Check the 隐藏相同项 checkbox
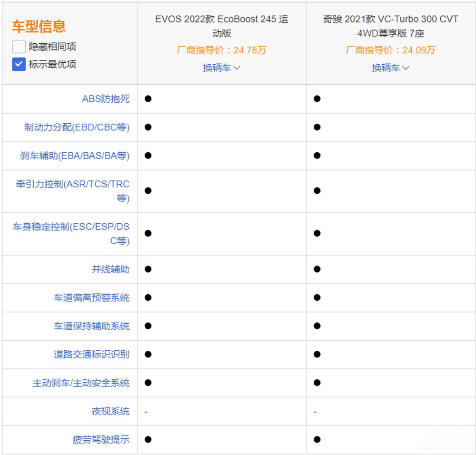Image resolution: width=476 pixels, height=455 pixels. (x=19, y=47)
